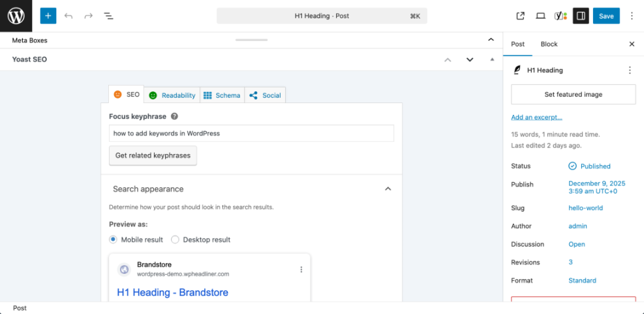
Task: Open the Discussion setting Open
Action: 577,244
